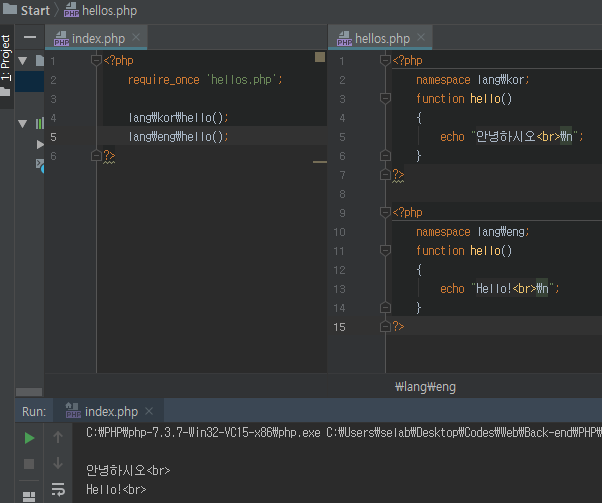Click the green Run (rerun) button
Viewport: 602px width, 503px height.
coord(29,438)
